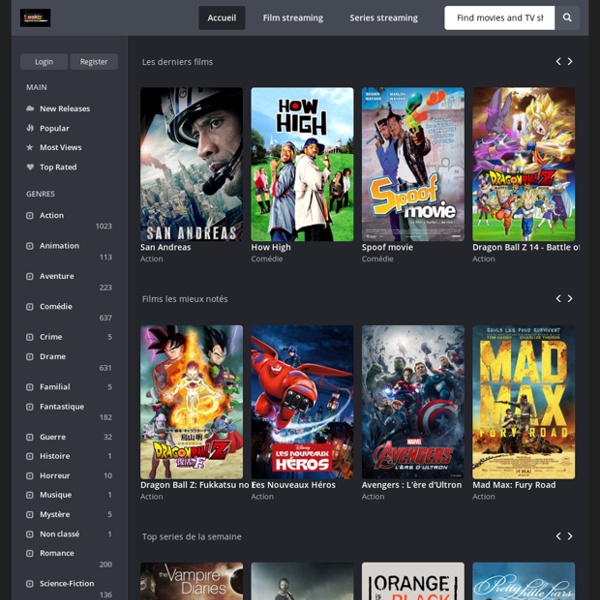Click the site logo in the header
Viewport: 600px width, 600px height.
[35, 18]
